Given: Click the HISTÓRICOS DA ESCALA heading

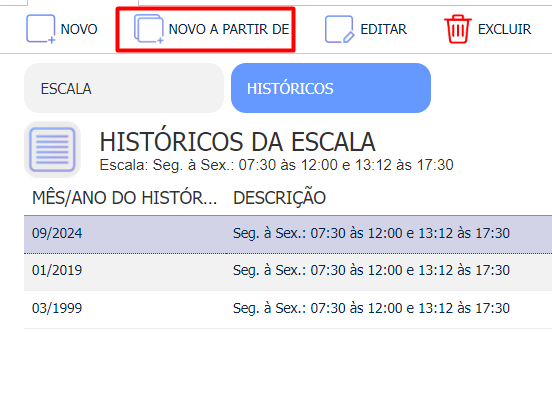Looking at the screenshot, I should click(238, 142).
